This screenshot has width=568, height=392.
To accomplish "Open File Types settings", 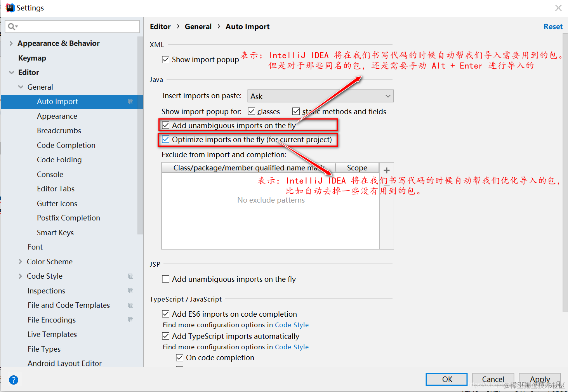I will point(44,349).
